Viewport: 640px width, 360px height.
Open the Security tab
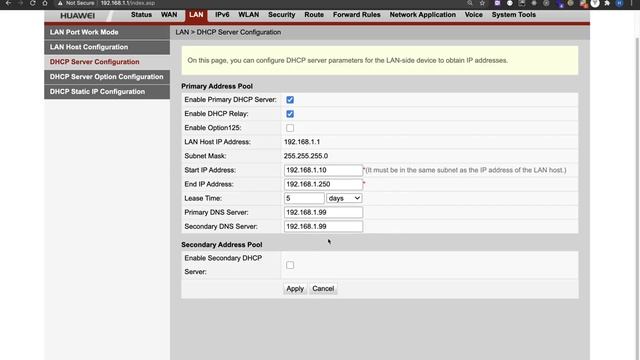click(x=282, y=15)
